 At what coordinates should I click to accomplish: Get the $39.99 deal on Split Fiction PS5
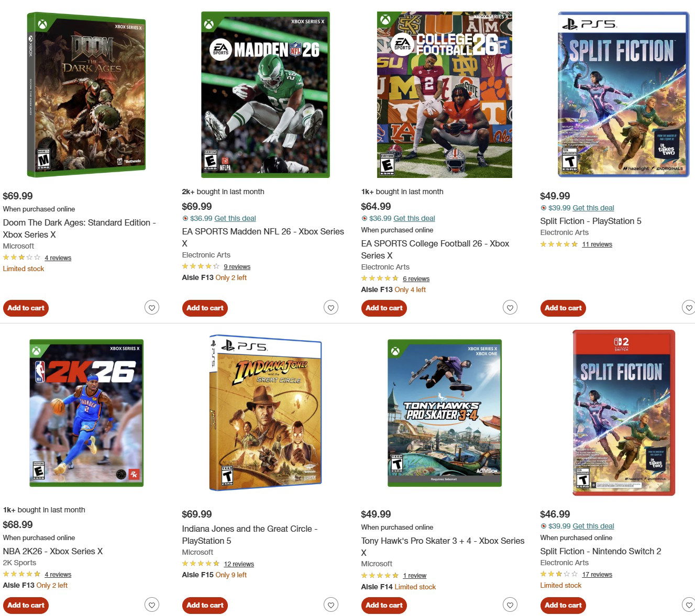point(593,208)
